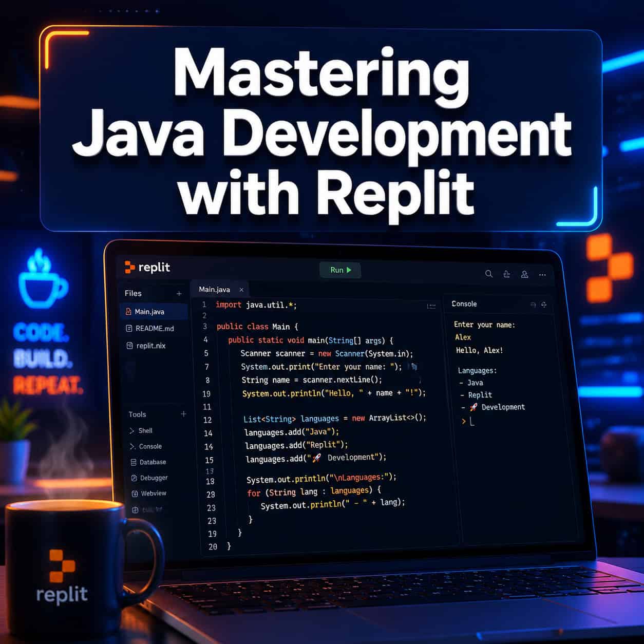Click console output 'Enter your name:'
Viewport: 644px width, 644px height.
(x=484, y=325)
